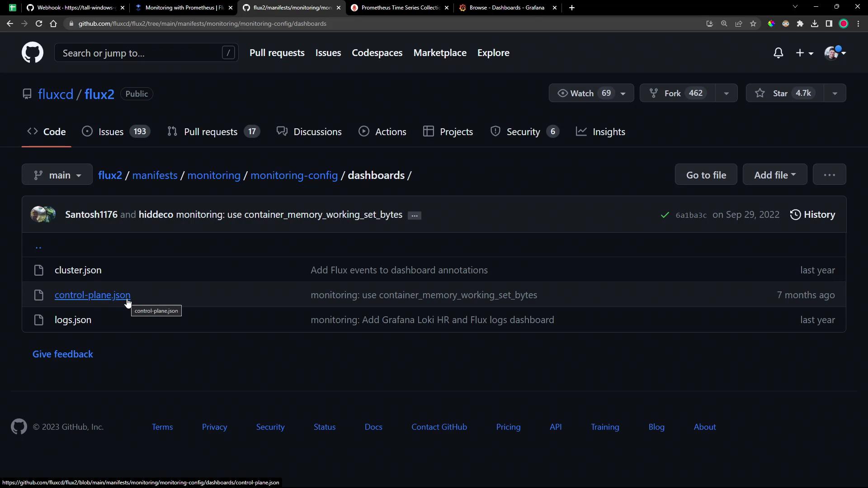This screenshot has height=488, width=868.
Task: Open the user avatar menu
Action: point(835,53)
